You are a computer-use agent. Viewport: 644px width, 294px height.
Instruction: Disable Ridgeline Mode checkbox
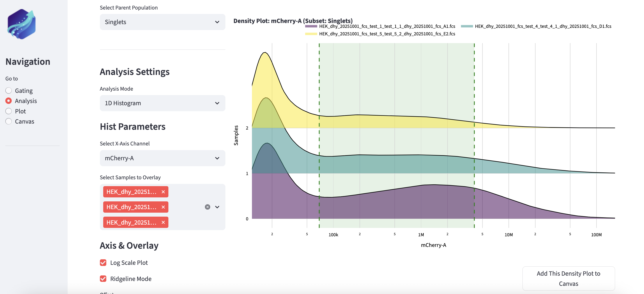[x=103, y=279]
